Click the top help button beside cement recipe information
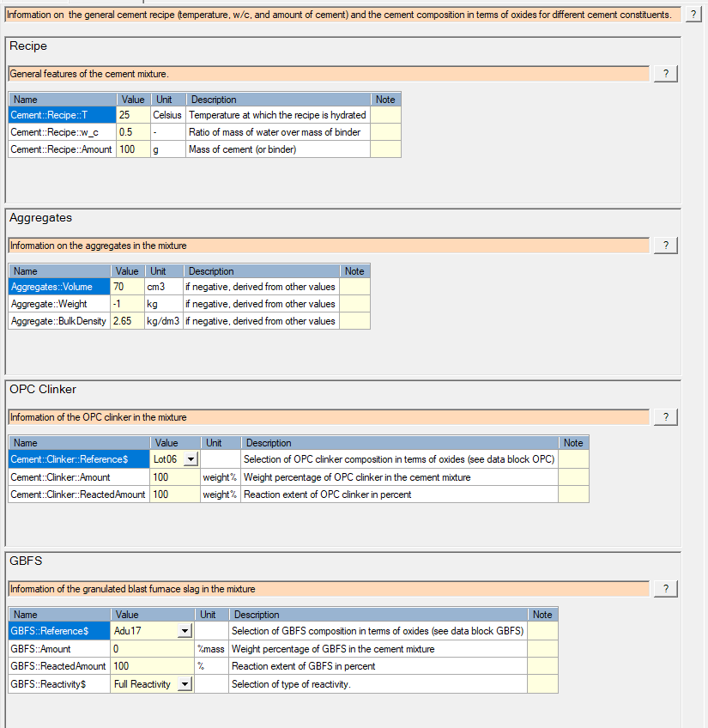 click(693, 15)
